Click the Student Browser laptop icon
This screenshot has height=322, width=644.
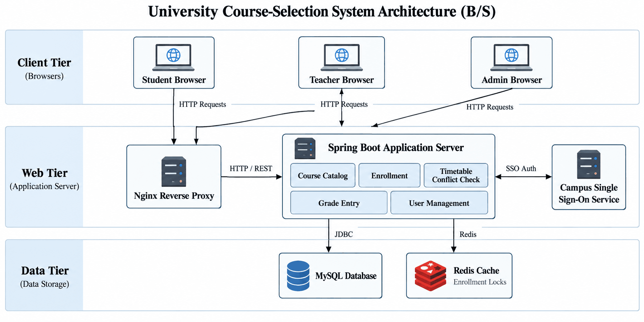pyautogui.click(x=174, y=57)
